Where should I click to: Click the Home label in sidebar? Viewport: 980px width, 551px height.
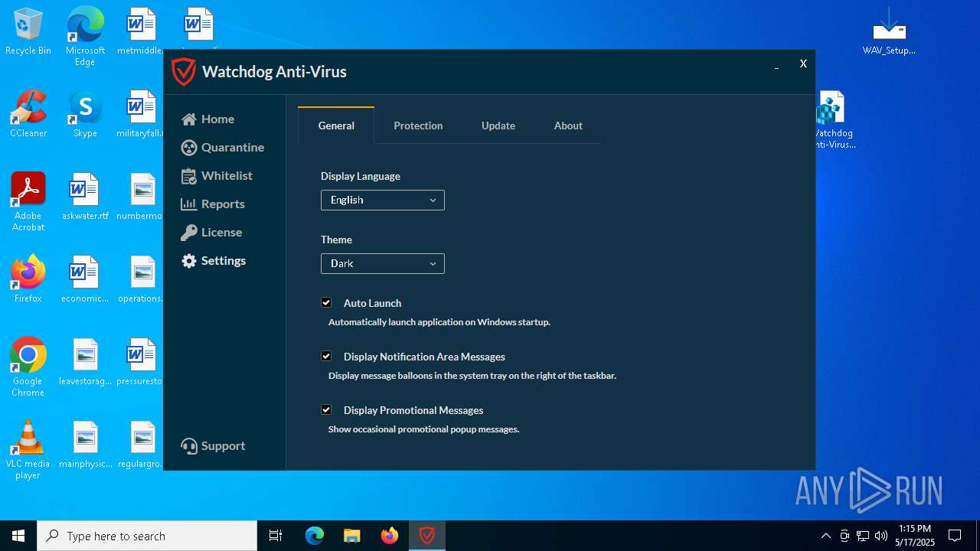(217, 119)
